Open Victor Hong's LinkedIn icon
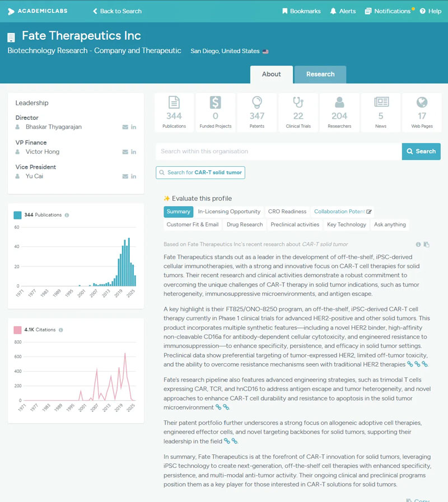The width and height of the screenshot is (448, 502). pyautogui.click(x=134, y=152)
